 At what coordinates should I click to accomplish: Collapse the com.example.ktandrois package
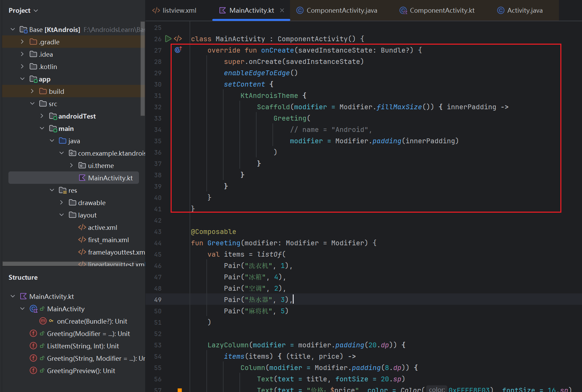[62, 153]
